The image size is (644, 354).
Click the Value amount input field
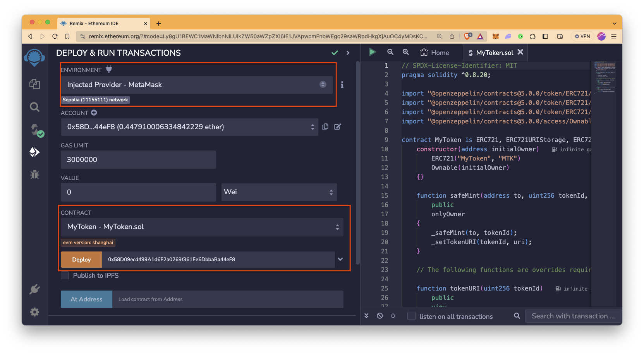[138, 192]
